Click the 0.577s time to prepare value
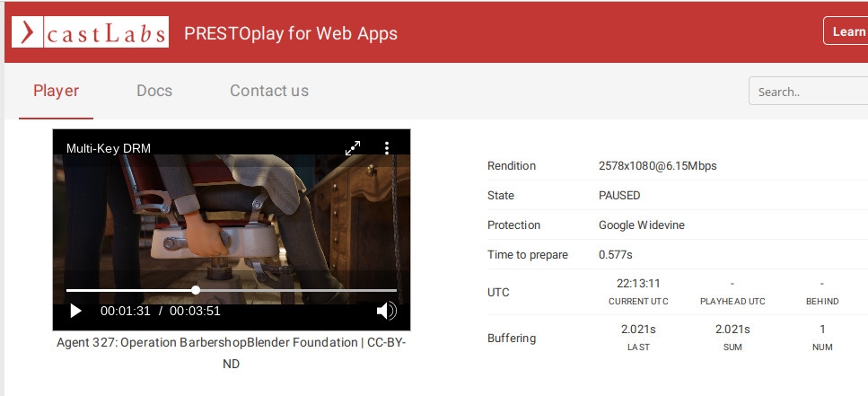Viewport: 868px width, 396px height. click(x=616, y=255)
